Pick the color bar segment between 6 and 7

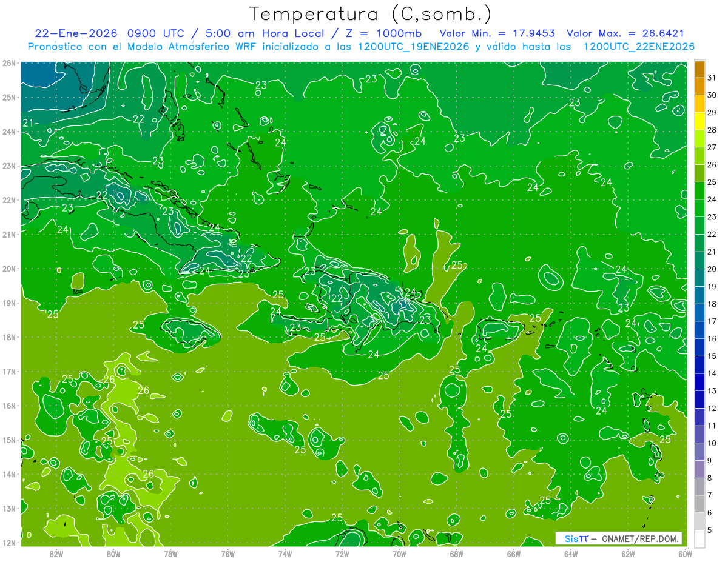[x=699, y=504]
